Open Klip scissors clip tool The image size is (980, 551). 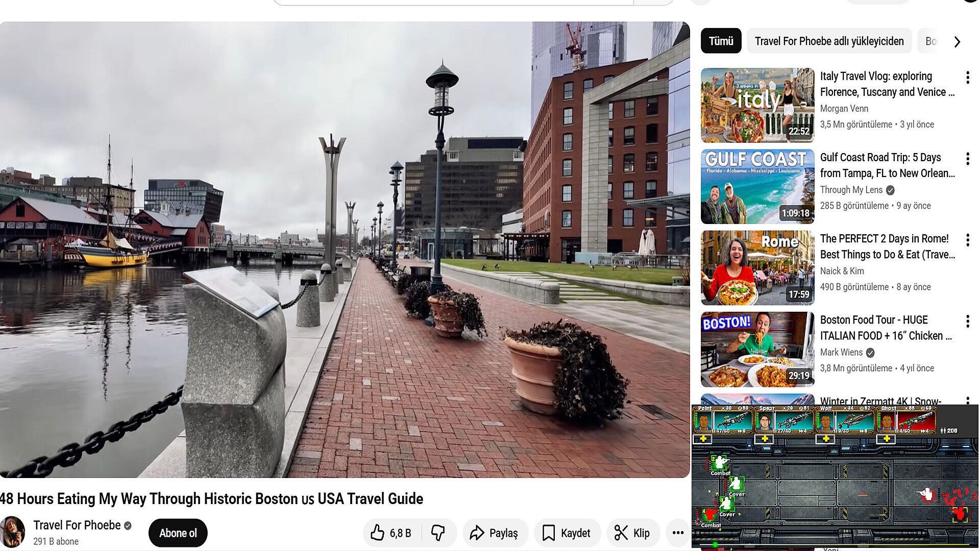(x=632, y=533)
